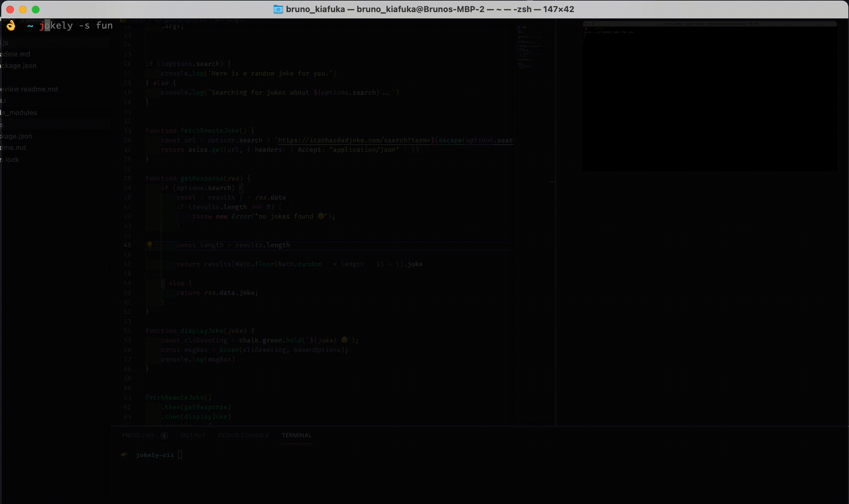Close the terminal window with red button

tap(10, 10)
